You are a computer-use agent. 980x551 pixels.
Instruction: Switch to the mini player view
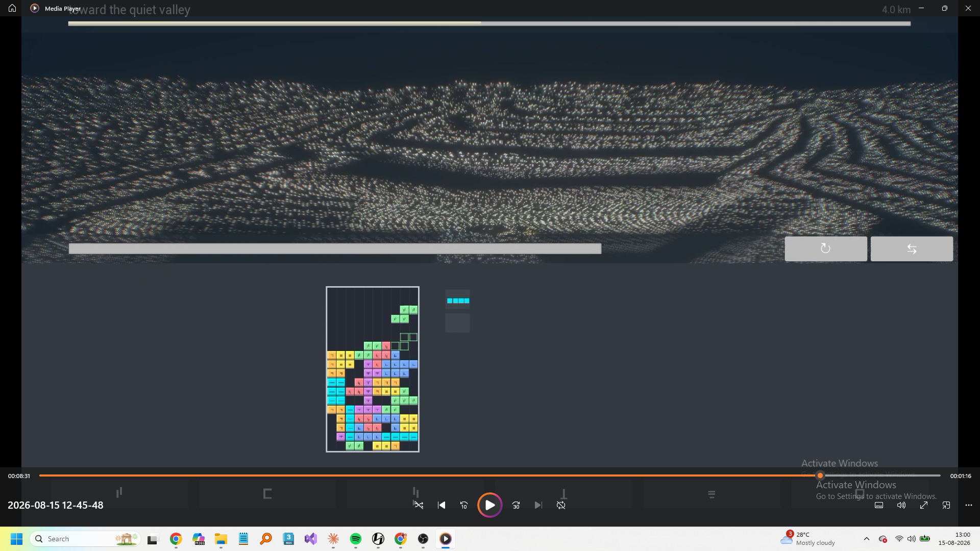pos(946,505)
